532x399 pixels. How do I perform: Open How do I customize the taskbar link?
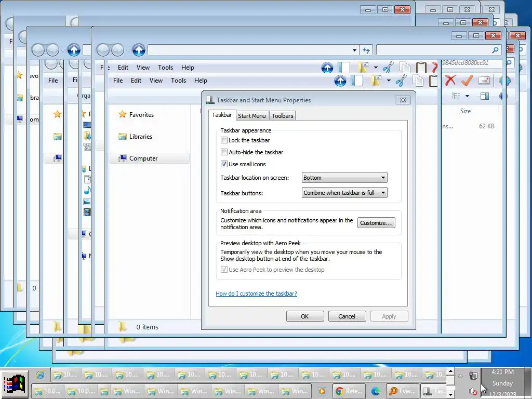[x=256, y=294]
